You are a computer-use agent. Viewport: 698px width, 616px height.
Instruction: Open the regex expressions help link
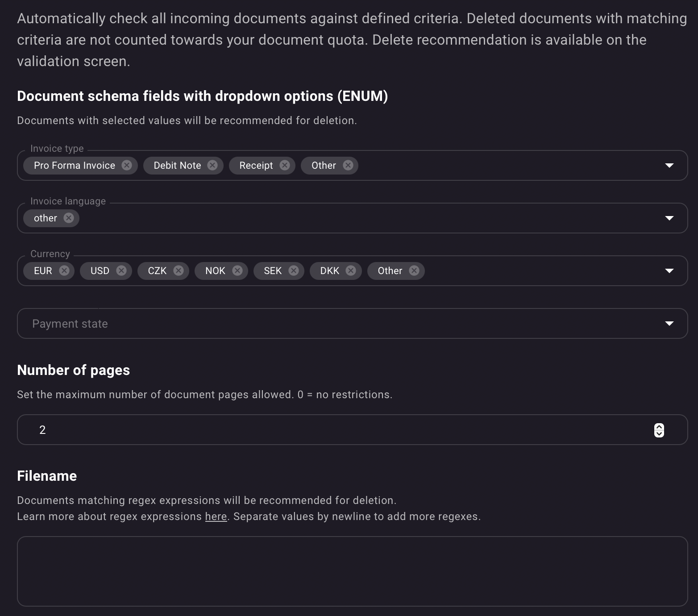(x=216, y=516)
